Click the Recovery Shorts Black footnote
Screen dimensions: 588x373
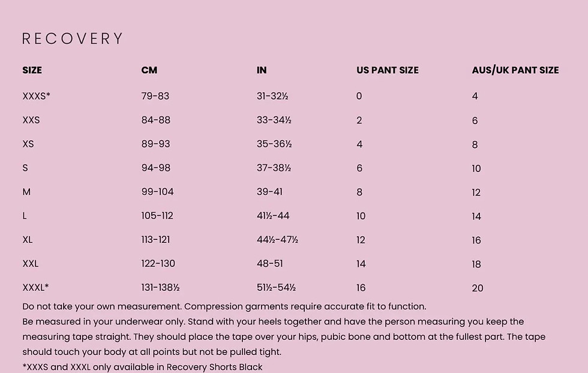[143, 367]
